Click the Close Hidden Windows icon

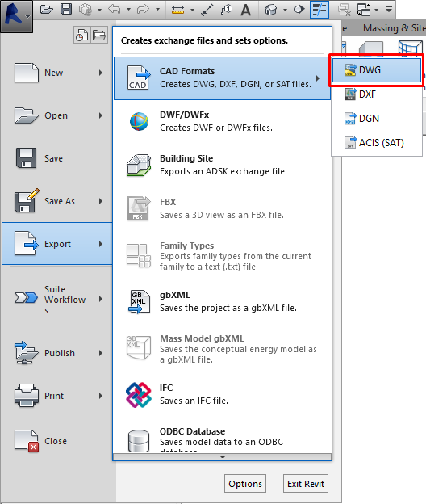[345, 10]
